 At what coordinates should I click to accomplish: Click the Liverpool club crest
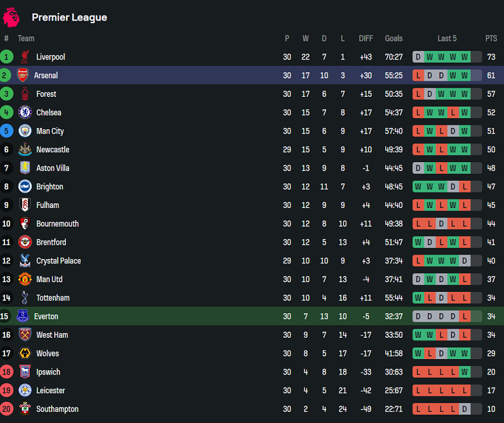point(25,57)
